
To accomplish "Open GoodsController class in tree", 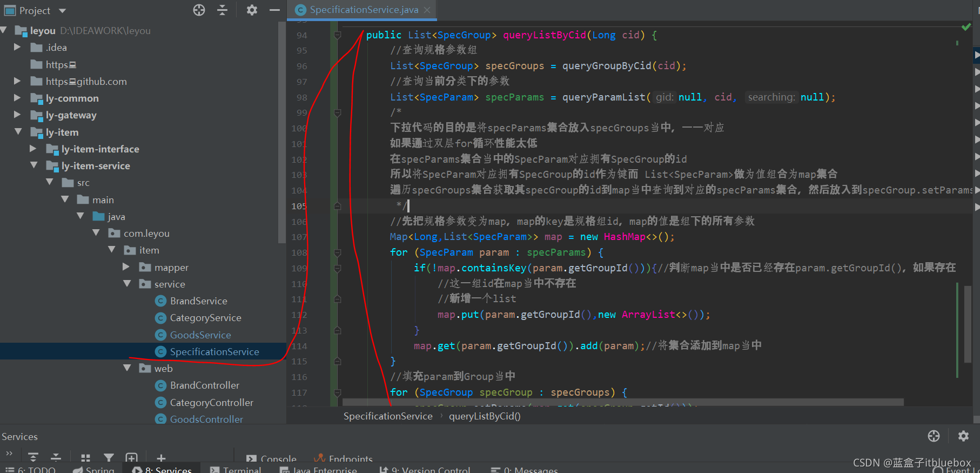I will [x=206, y=419].
